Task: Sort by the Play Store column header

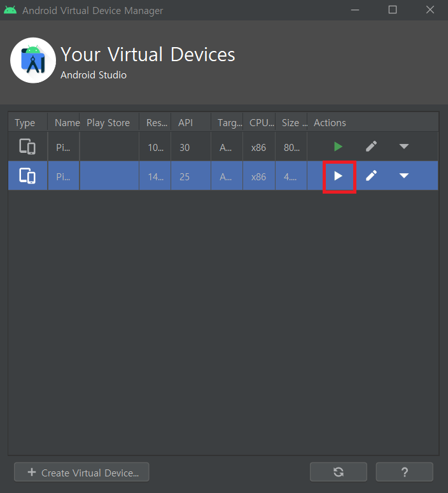Action: point(109,123)
